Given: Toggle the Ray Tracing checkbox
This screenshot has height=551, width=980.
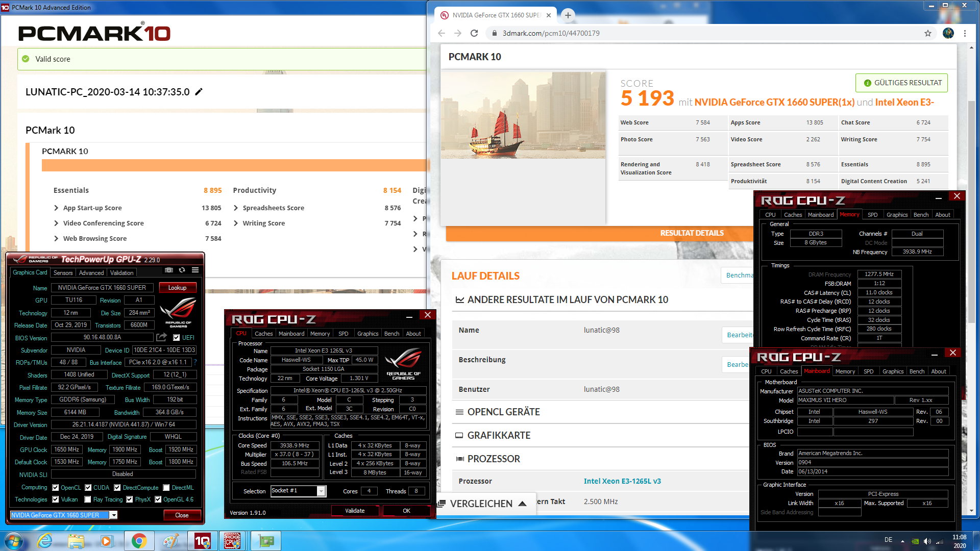Looking at the screenshot, I should 88,499.
